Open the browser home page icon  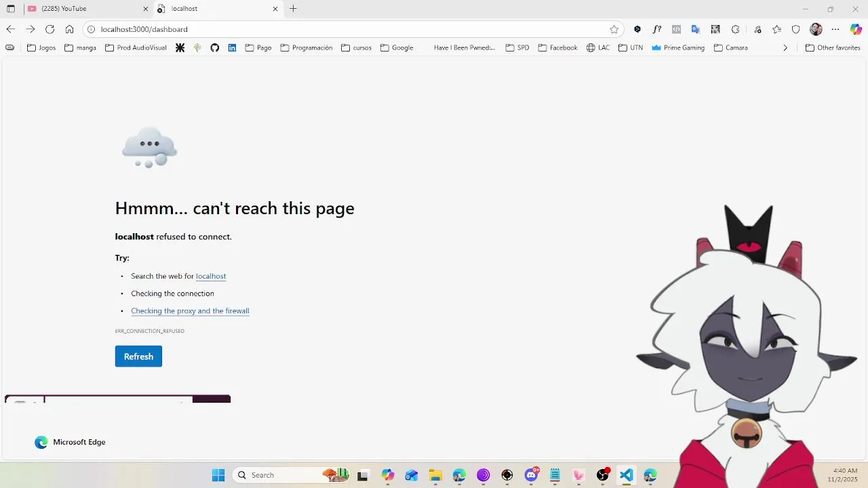[x=69, y=29]
